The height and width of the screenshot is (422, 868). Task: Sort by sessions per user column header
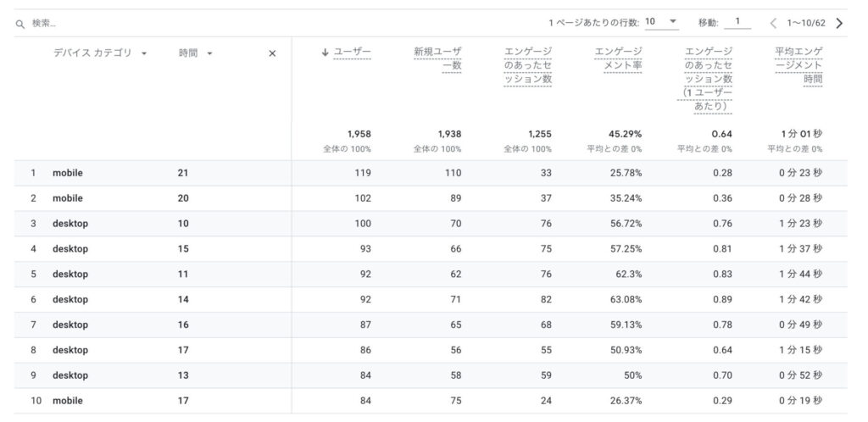tap(708, 79)
